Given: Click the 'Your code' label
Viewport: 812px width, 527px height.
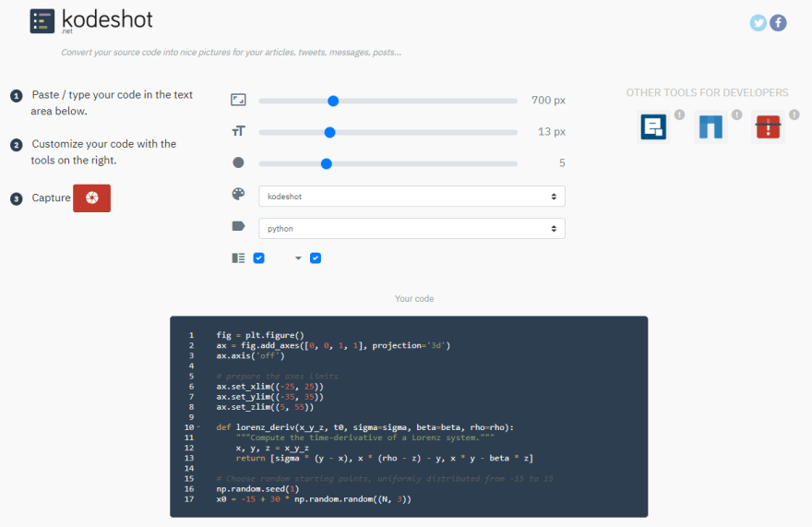Looking at the screenshot, I should click(x=414, y=298).
